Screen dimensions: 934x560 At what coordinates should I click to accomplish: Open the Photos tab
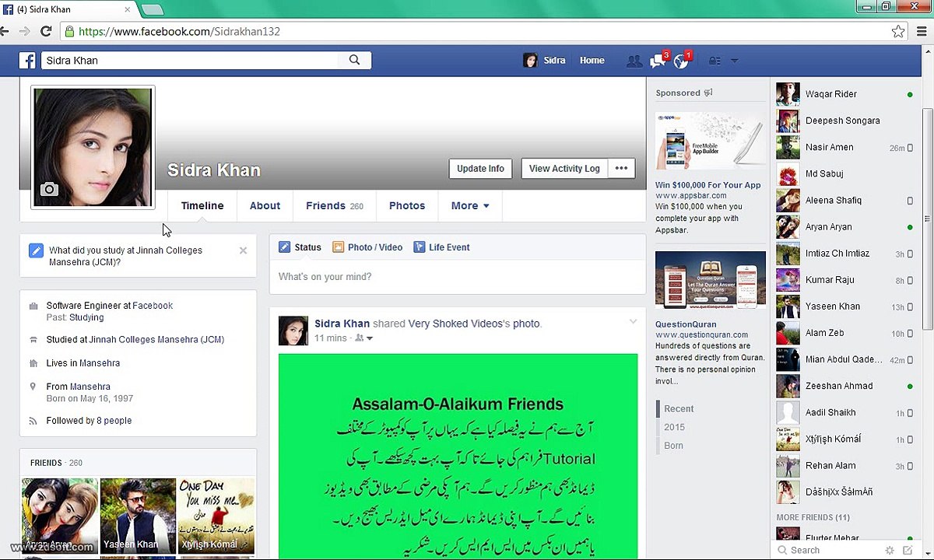407,206
